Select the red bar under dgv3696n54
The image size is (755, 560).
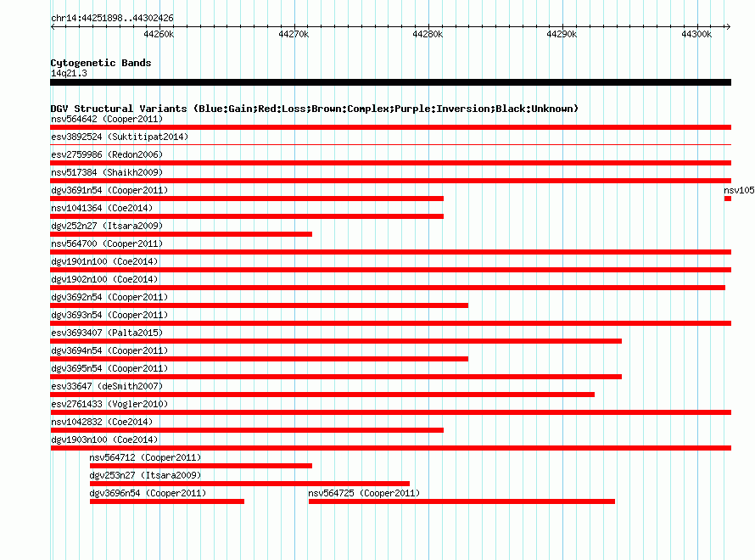click(x=167, y=501)
